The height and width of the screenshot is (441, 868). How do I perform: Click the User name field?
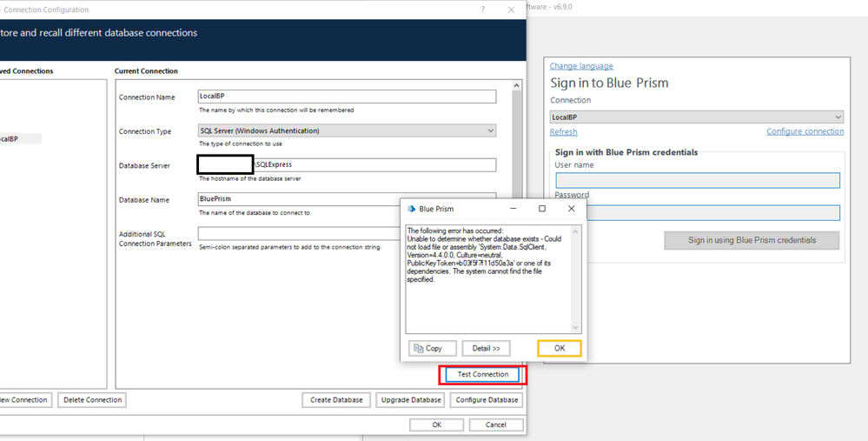pos(698,181)
